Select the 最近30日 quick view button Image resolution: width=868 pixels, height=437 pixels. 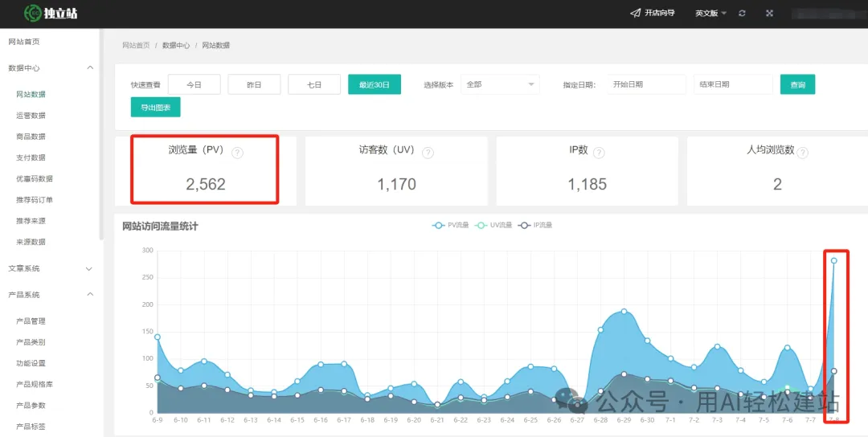[x=375, y=84]
